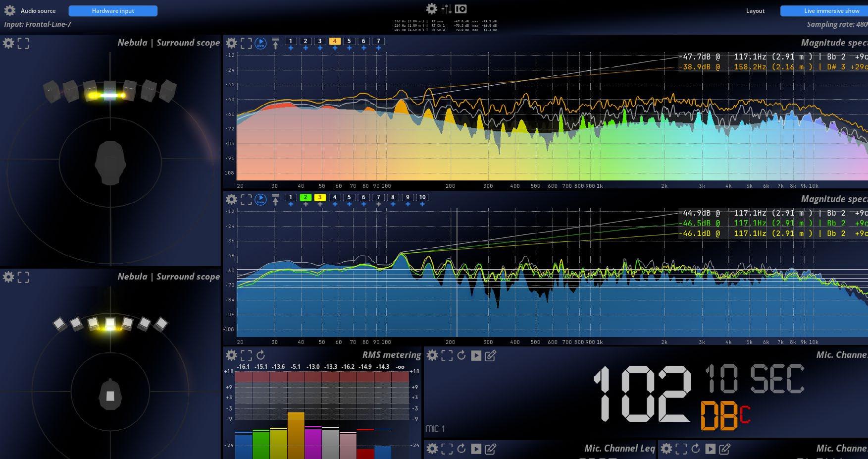Maximize the upper Magnitude spectrum panel
The width and height of the screenshot is (868, 459).
point(246,43)
